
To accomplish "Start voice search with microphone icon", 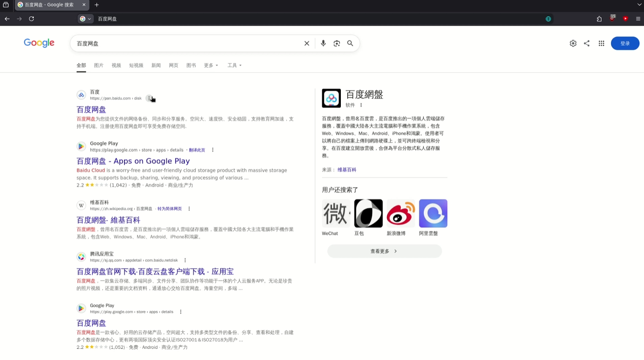I will [323, 43].
